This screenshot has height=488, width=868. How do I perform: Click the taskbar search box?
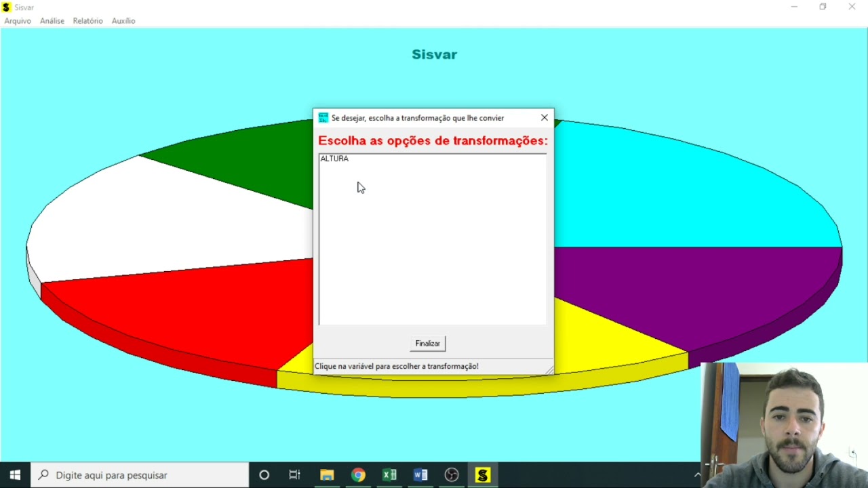click(x=140, y=475)
